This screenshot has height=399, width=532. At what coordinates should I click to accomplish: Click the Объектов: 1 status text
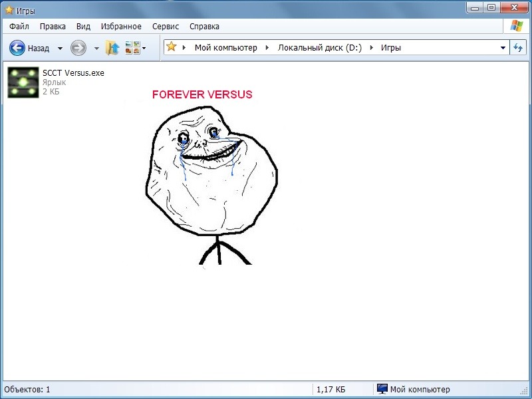(x=27, y=390)
